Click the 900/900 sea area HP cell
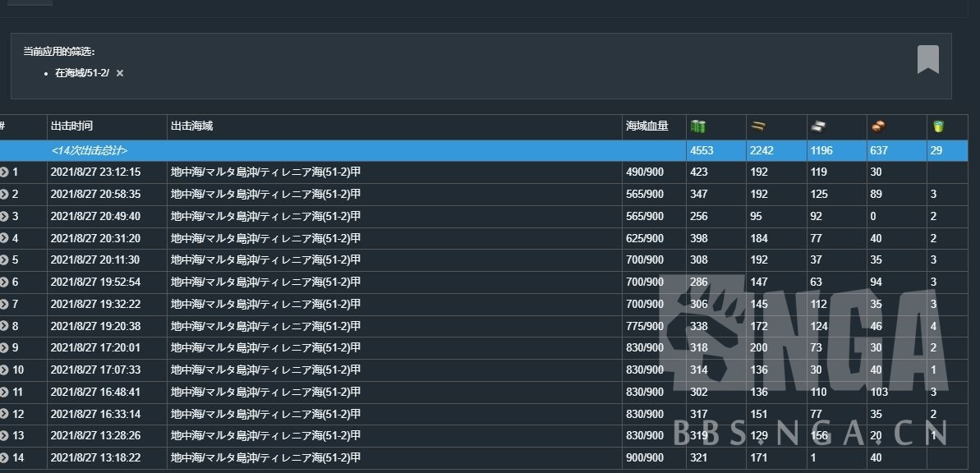The width and height of the screenshot is (980, 473). 645,458
